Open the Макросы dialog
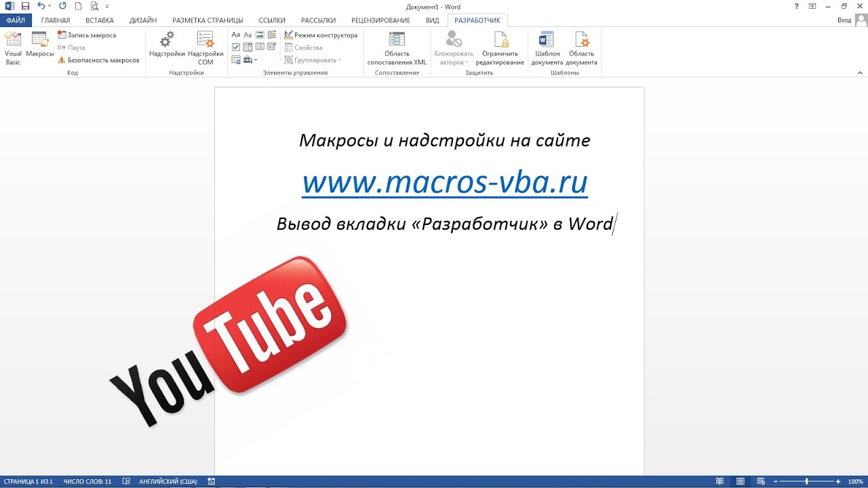This screenshot has width=868, height=488. (x=40, y=45)
